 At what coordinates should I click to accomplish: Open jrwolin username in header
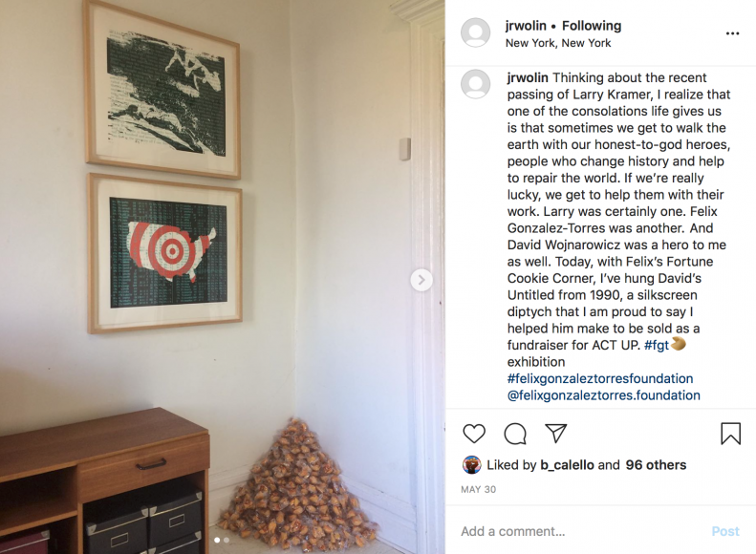click(526, 26)
